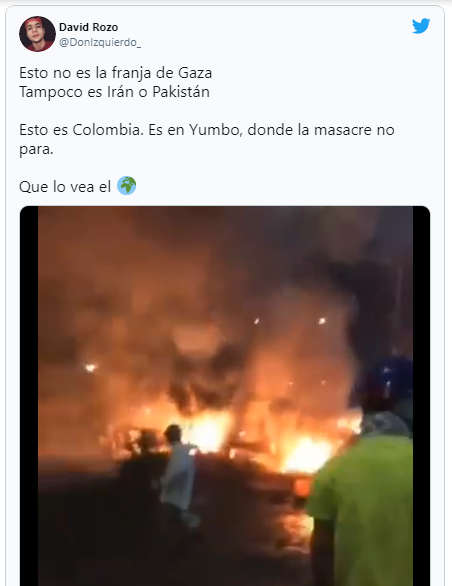Open David Rozo's profile picture

(x=37, y=34)
